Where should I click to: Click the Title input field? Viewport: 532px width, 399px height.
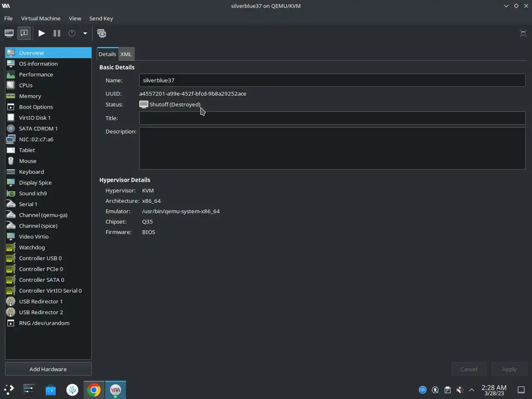(x=332, y=118)
